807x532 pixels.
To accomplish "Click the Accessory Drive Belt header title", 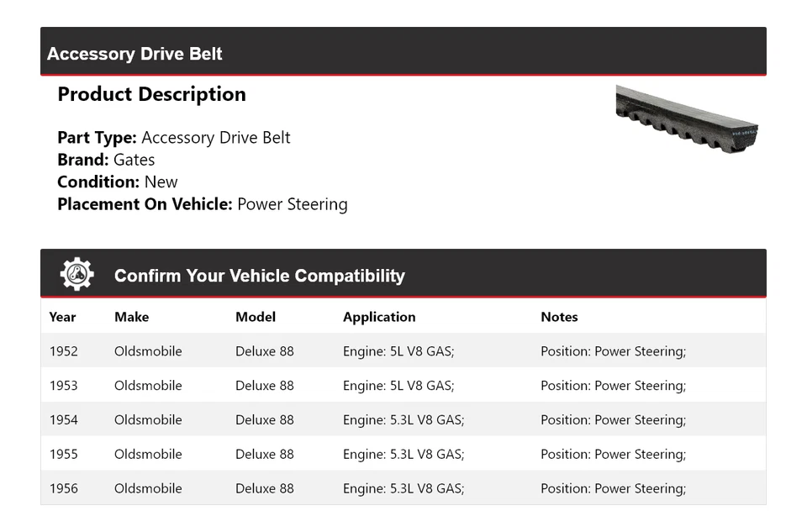I will click(x=134, y=54).
